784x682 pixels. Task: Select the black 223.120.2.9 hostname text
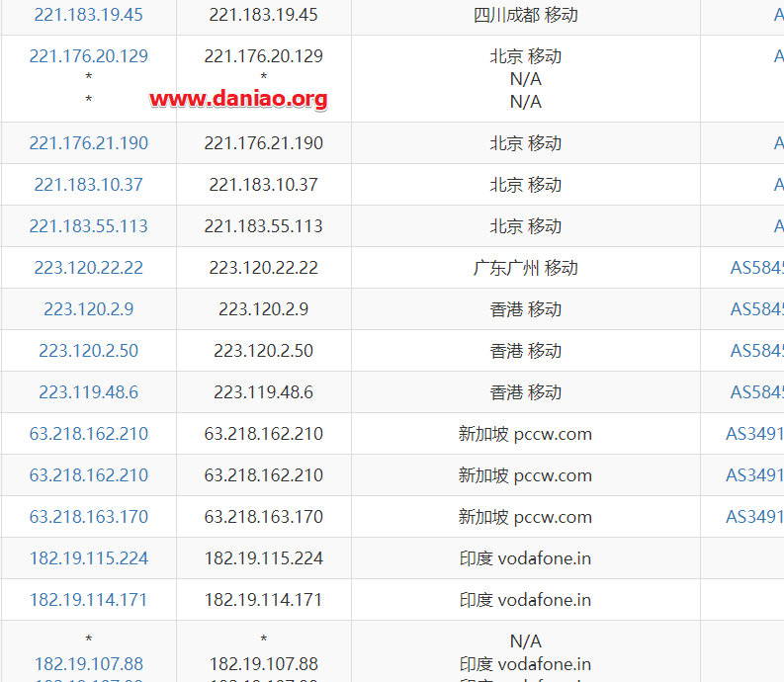pyautogui.click(x=264, y=309)
